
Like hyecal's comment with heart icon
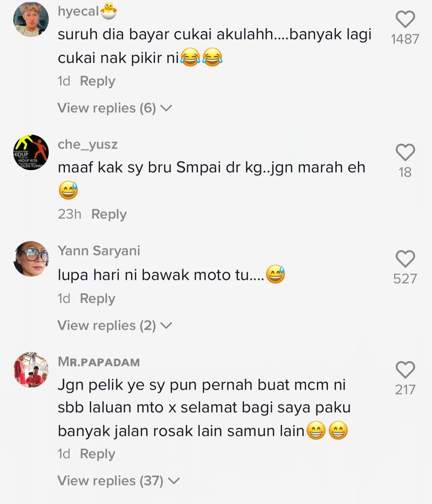coord(405,19)
